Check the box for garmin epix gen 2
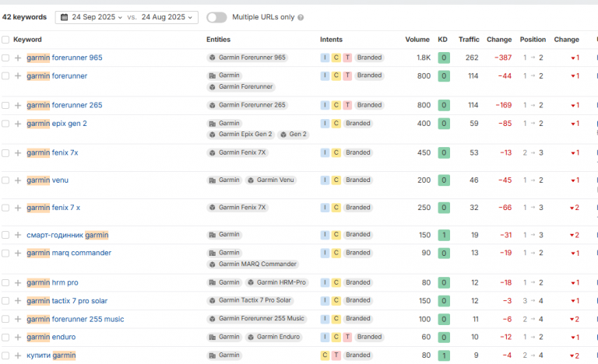 (x=5, y=124)
